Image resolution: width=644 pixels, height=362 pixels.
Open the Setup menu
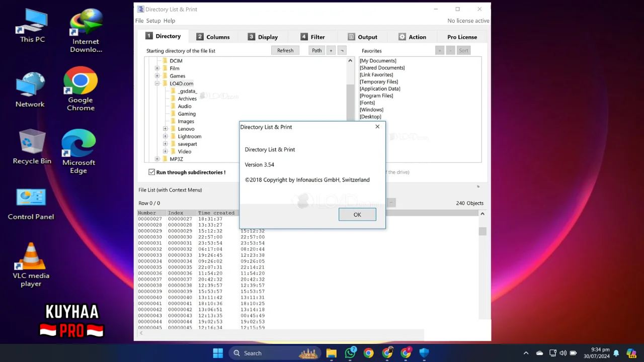153,21
